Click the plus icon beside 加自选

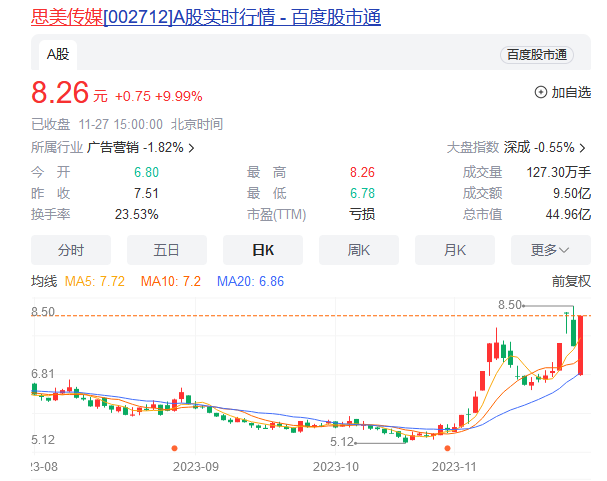click(x=540, y=92)
